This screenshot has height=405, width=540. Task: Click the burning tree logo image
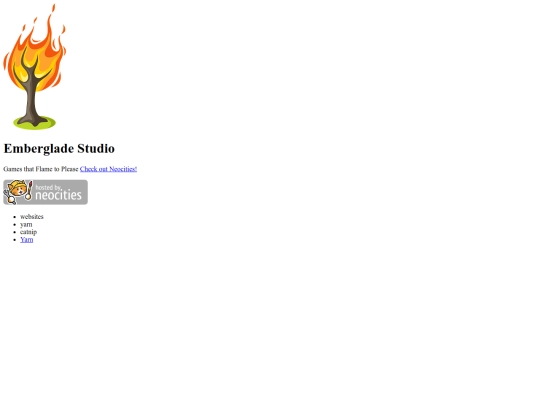(34, 67)
